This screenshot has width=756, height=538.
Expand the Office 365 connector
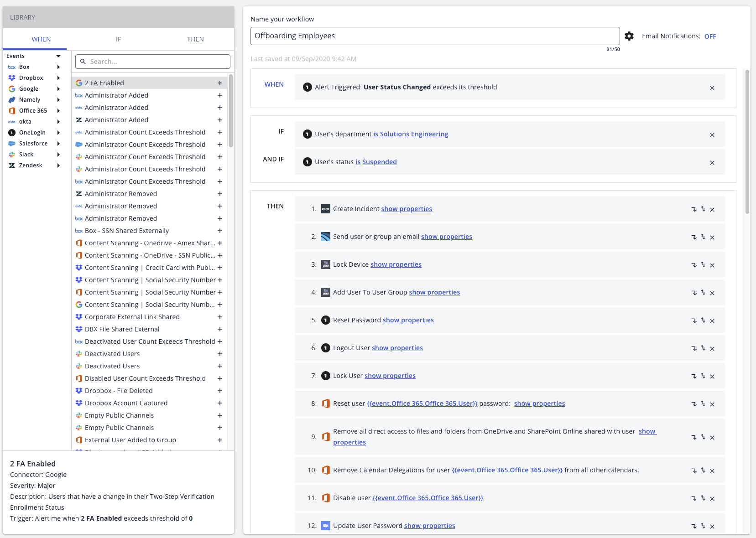(58, 111)
